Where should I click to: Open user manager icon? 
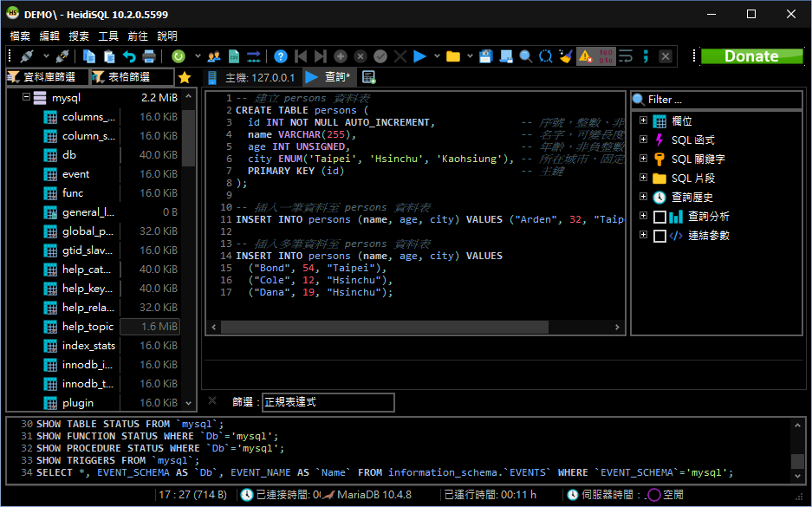coord(214,56)
